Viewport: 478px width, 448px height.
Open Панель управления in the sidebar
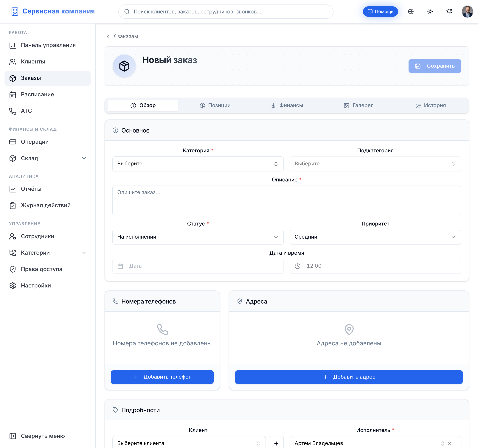point(48,45)
